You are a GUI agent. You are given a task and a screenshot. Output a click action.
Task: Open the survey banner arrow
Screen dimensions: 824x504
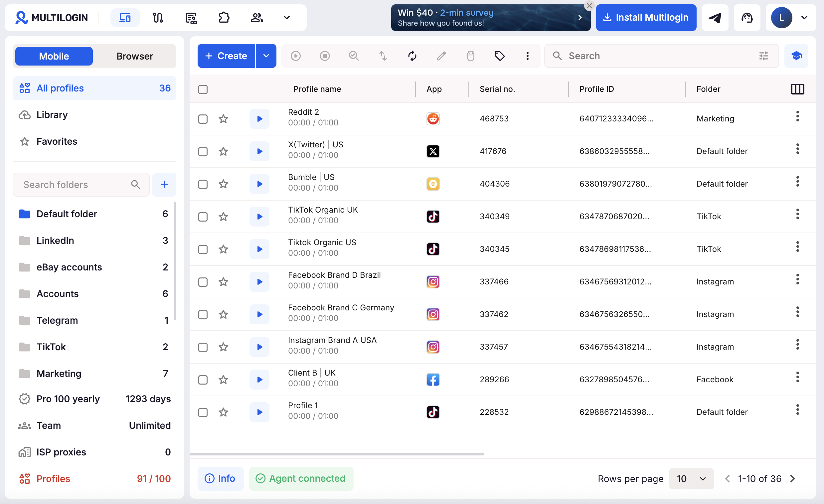click(x=579, y=17)
